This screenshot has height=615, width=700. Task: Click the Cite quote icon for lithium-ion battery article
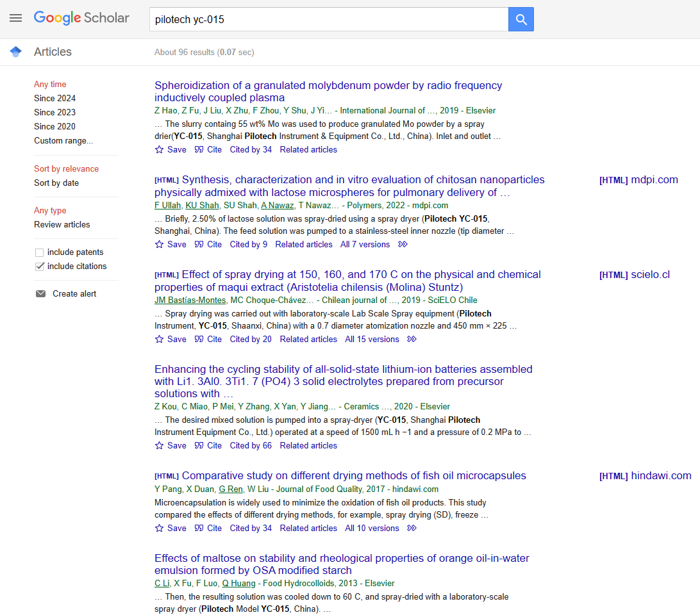(x=199, y=446)
